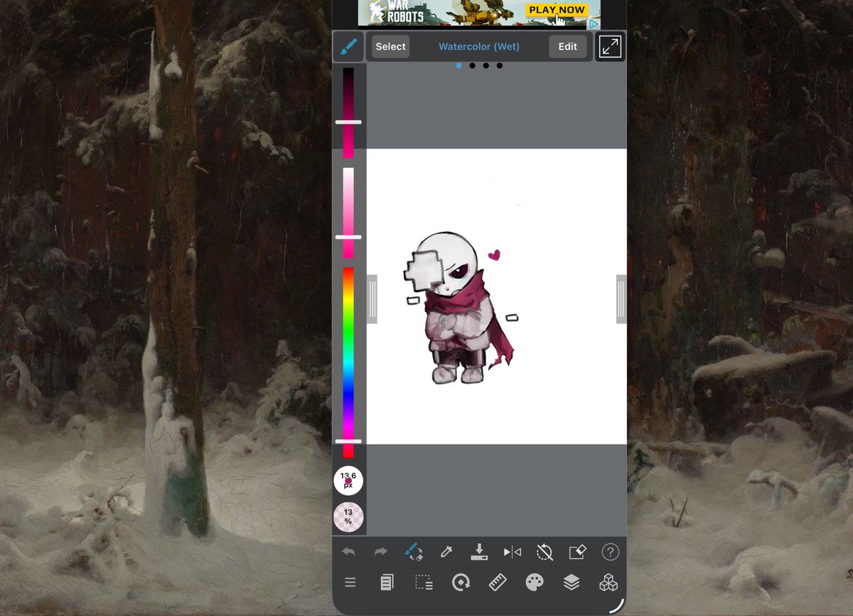
Task: Open the clear layer eraser icon
Action: click(577, 552)
